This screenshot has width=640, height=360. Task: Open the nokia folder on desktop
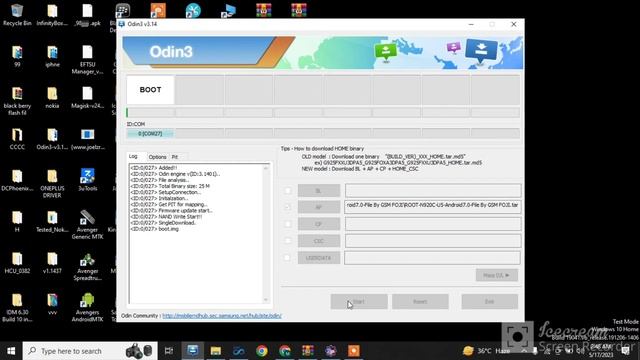coord(52,98)
